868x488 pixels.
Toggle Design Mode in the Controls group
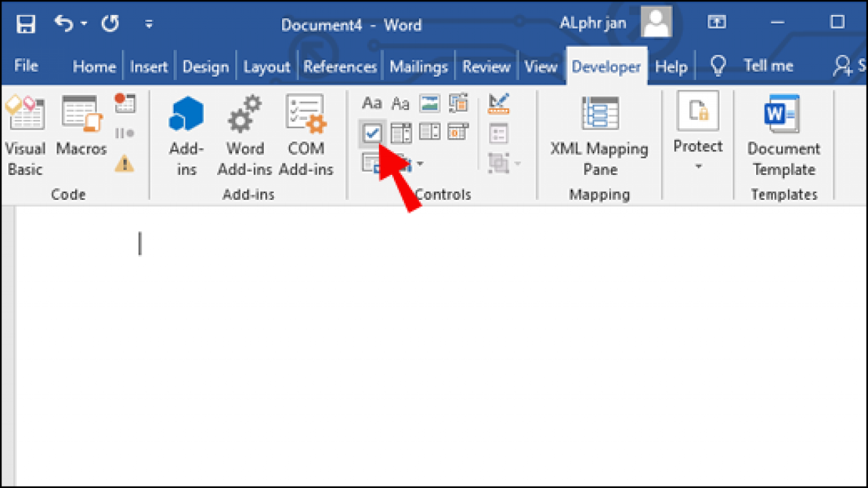point(499,105)
